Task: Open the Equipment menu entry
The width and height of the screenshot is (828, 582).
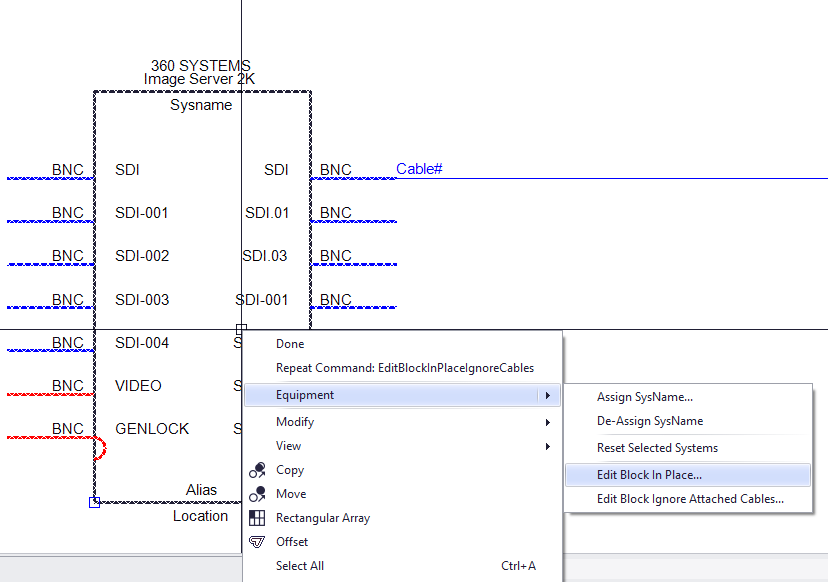Action: (402, 395)
